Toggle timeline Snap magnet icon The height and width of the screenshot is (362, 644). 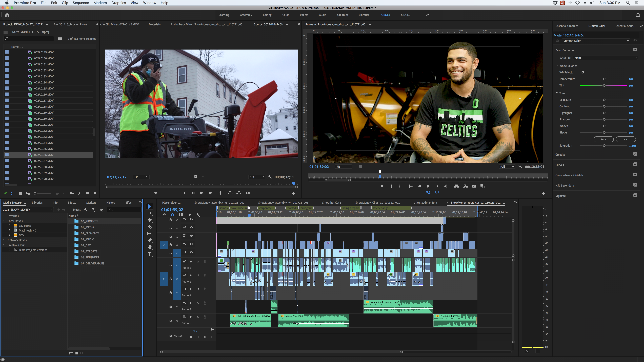click(x=172, y=215)
